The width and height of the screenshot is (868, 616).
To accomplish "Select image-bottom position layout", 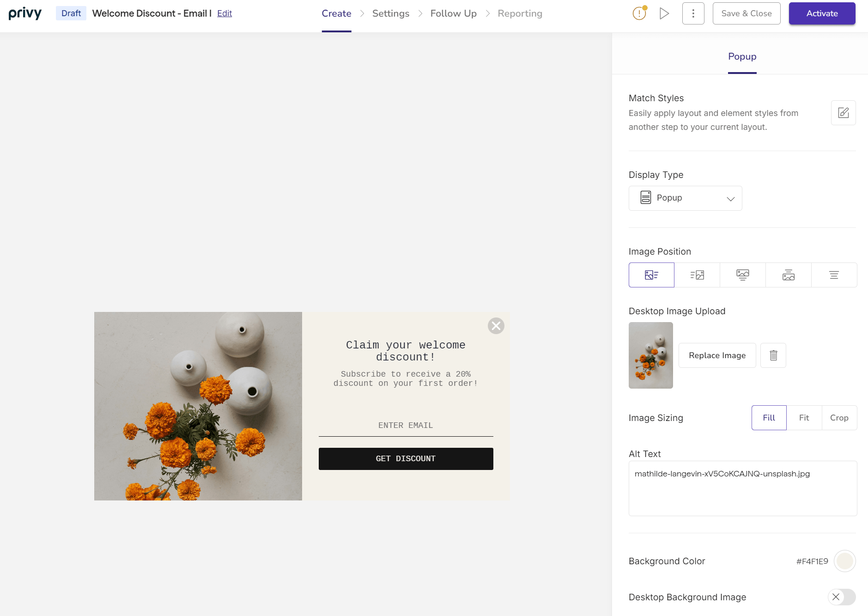I will pyautogui.click(x=789, y=275).
